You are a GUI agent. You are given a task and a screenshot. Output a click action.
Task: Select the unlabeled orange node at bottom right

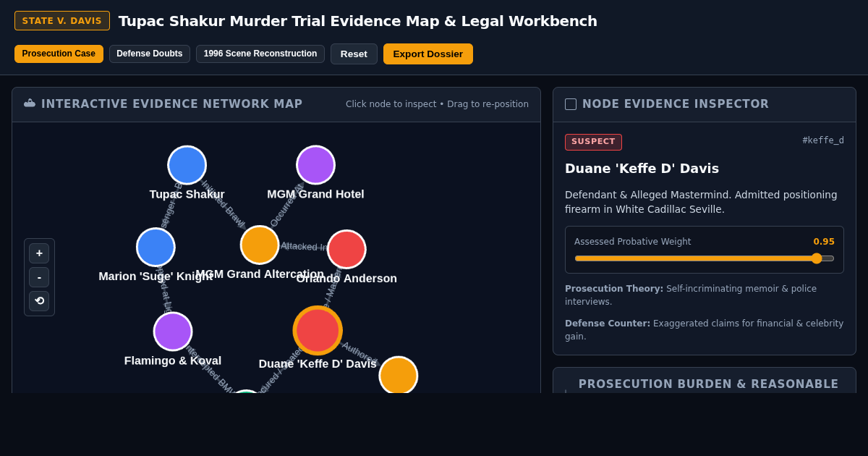[399, 376]
